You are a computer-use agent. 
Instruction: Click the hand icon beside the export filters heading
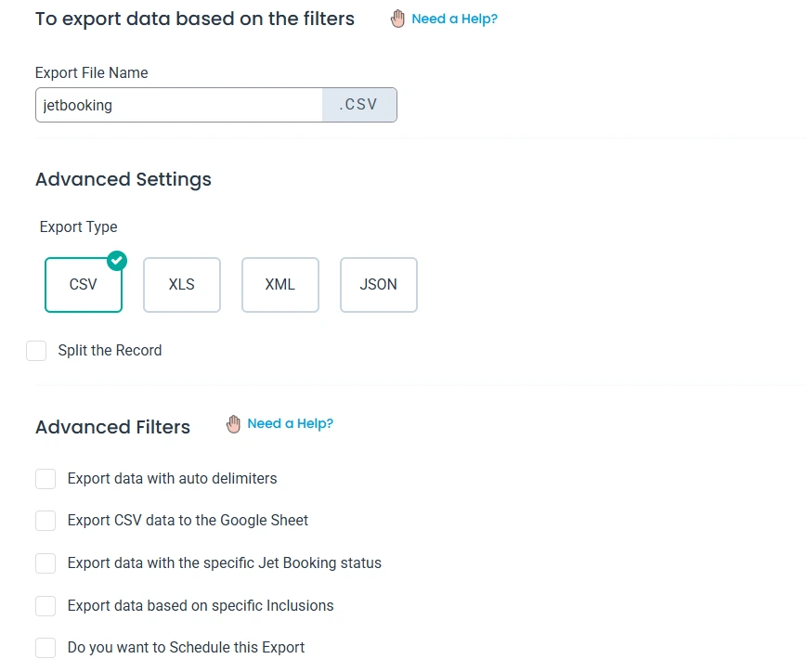point(397,19)
